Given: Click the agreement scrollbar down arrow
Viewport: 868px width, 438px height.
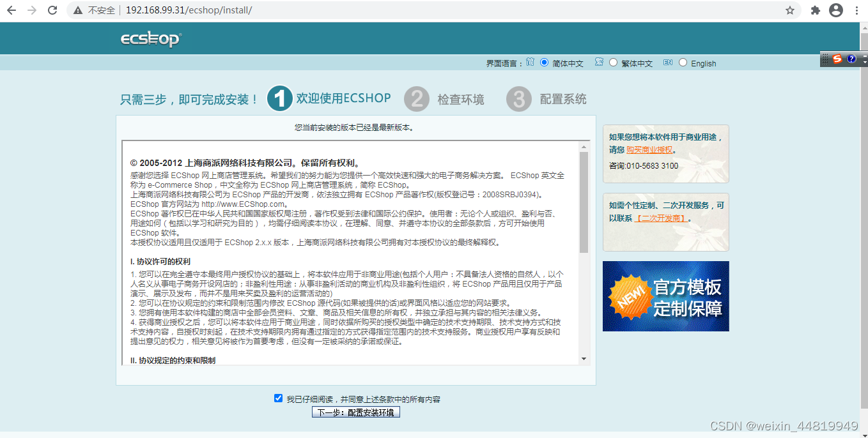Looking at the screenshot, I should (584, 359).
